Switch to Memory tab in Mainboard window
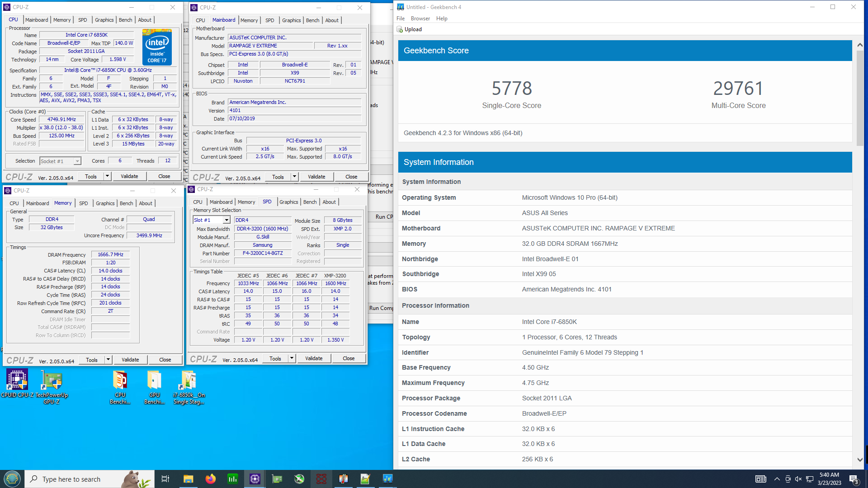Screen dimensions: 868x488 click(249, 20)
